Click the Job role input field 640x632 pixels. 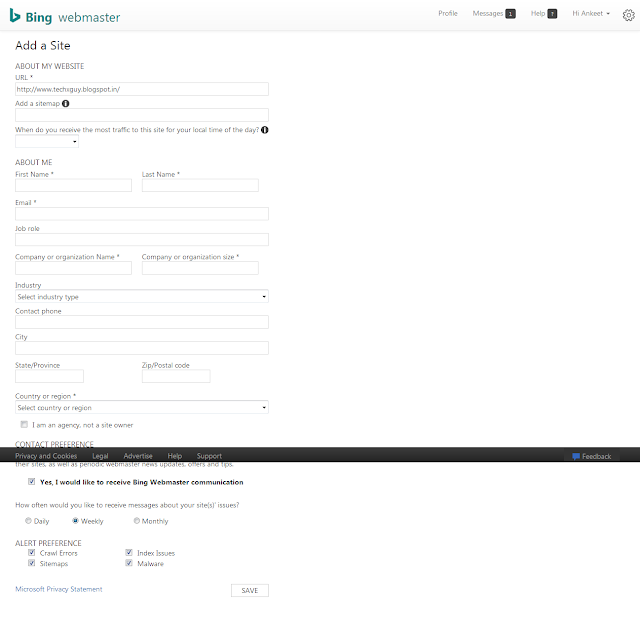tap(142, 240)
